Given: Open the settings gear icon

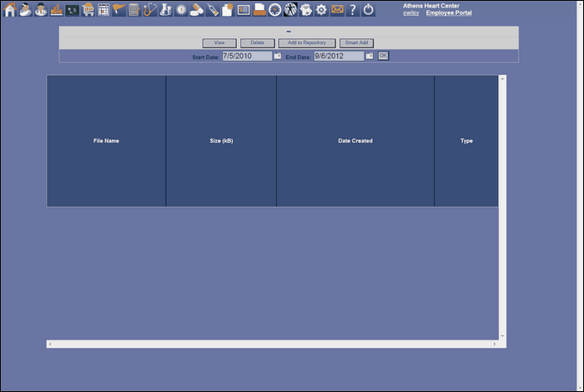Looking at the screenshot, I should coord(321,10).
